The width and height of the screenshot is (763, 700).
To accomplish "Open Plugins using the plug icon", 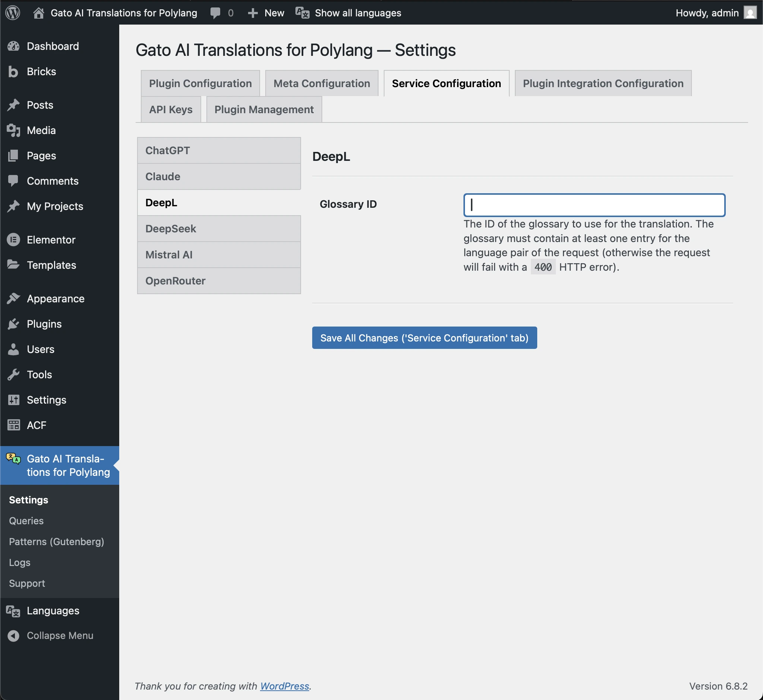I will (14, 324).
